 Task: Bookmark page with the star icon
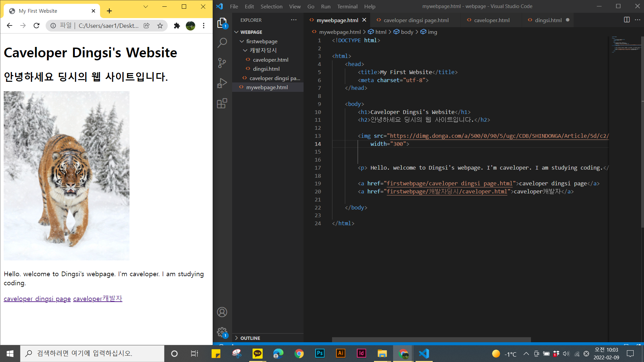[160, 26]
